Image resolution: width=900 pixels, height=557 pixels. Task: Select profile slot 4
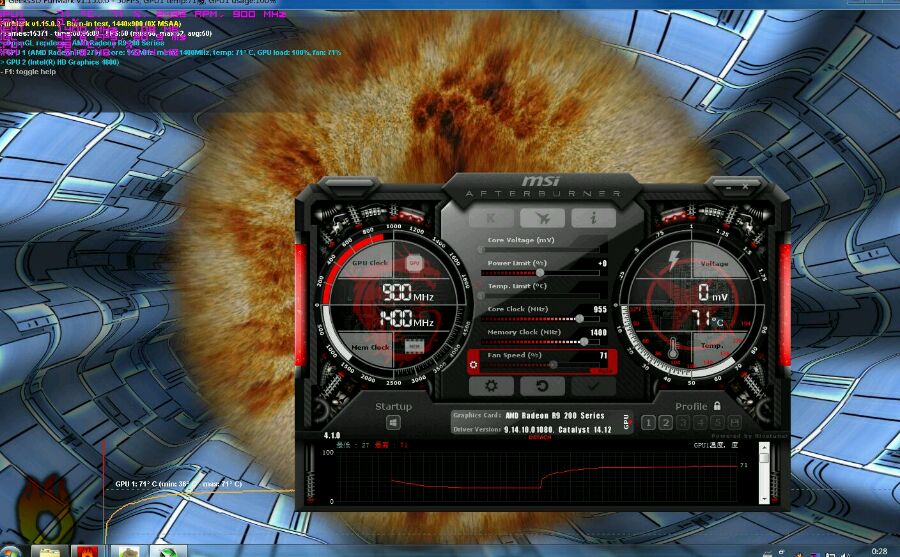700,423
